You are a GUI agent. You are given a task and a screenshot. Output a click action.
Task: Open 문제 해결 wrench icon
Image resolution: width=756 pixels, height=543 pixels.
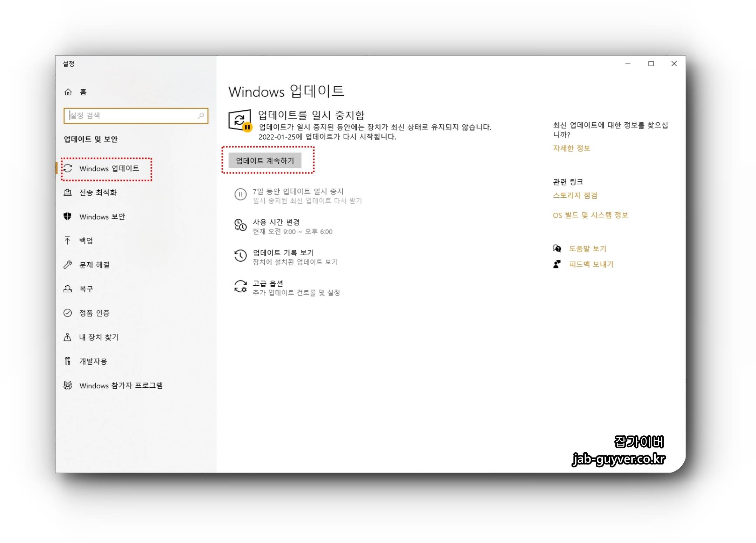(68, 265)
